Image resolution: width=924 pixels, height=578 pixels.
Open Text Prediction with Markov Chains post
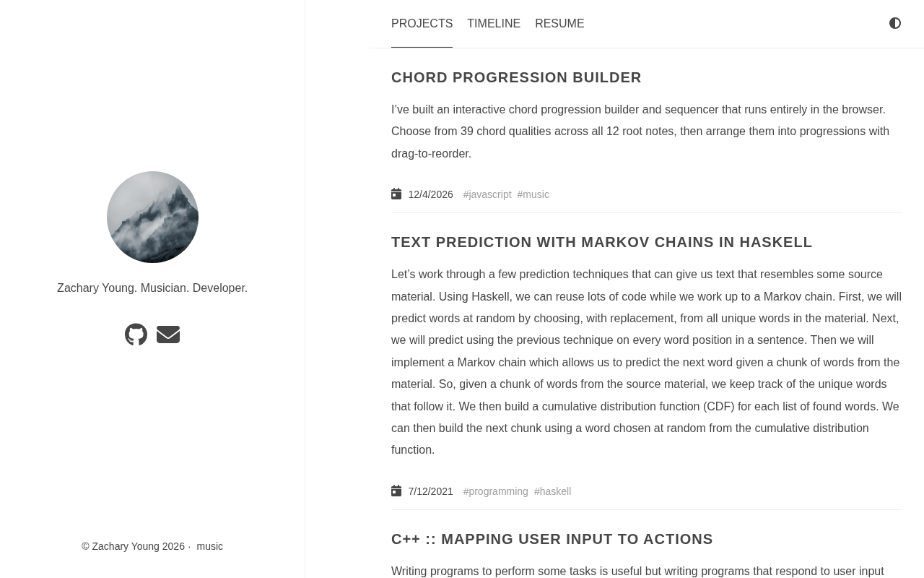601,242
